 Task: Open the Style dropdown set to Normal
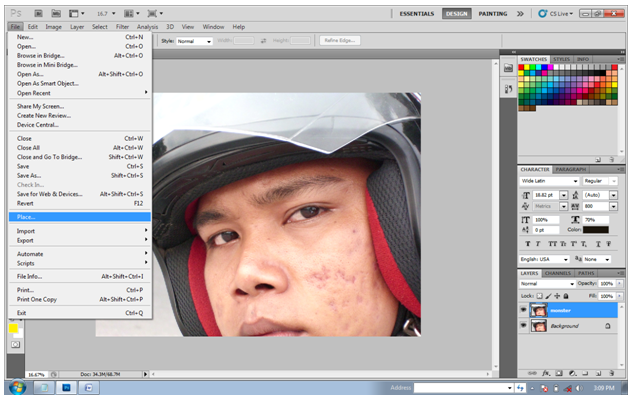pyautogui.click(x=194, y=41)
